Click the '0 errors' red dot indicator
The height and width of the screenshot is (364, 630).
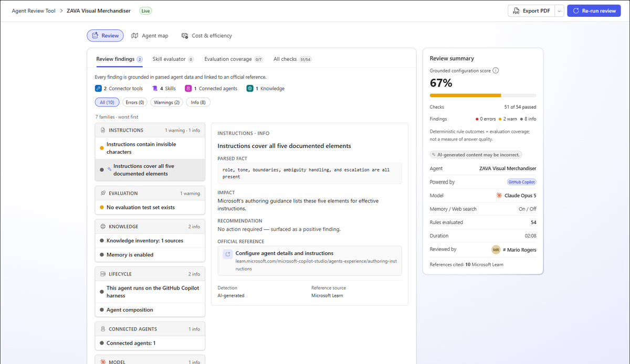tap(476, 119)
